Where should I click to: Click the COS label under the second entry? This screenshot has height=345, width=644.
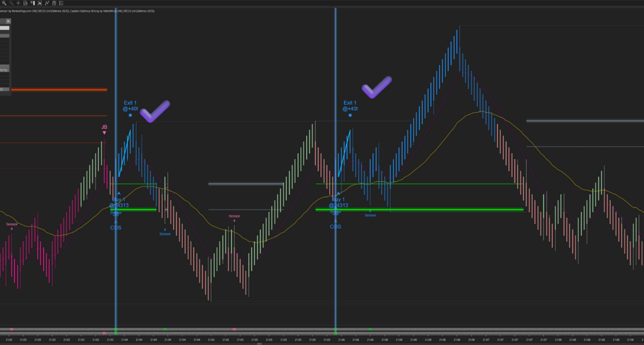click(x=336, y=227)
